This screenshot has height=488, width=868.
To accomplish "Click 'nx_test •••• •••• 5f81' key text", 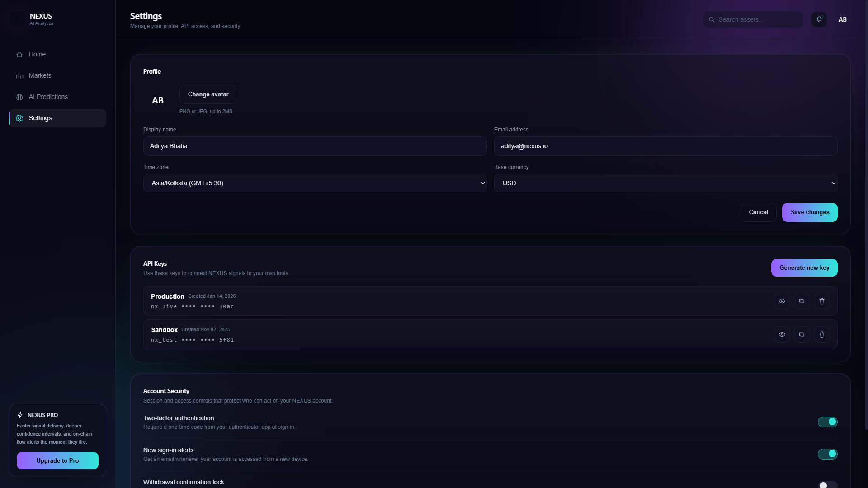I will point(192,340).
